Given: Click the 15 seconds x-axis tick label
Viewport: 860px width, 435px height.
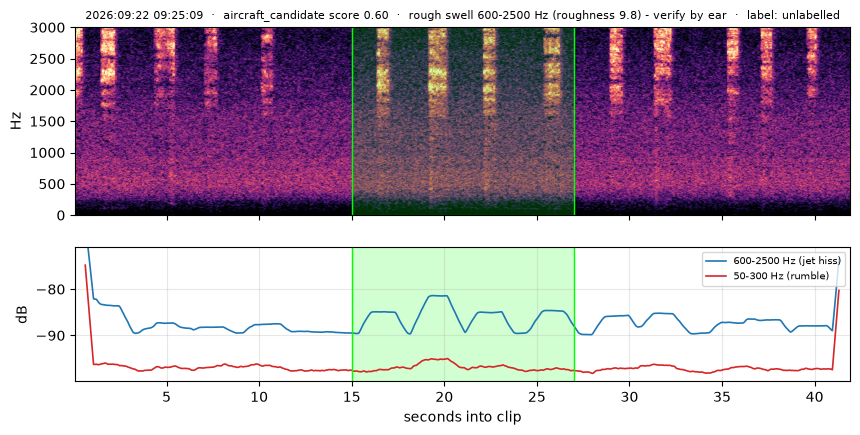Looking at the screenshot, I should tap(352, 396).
